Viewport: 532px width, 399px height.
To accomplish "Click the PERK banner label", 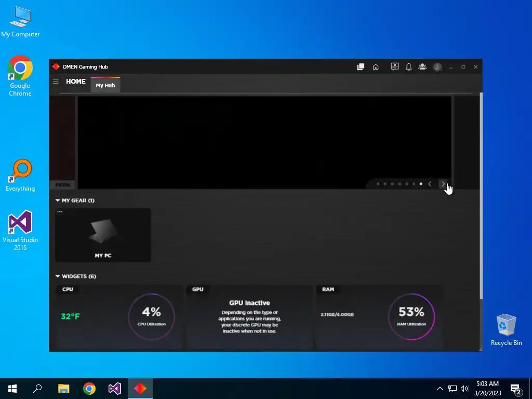I will click(62, 185).
